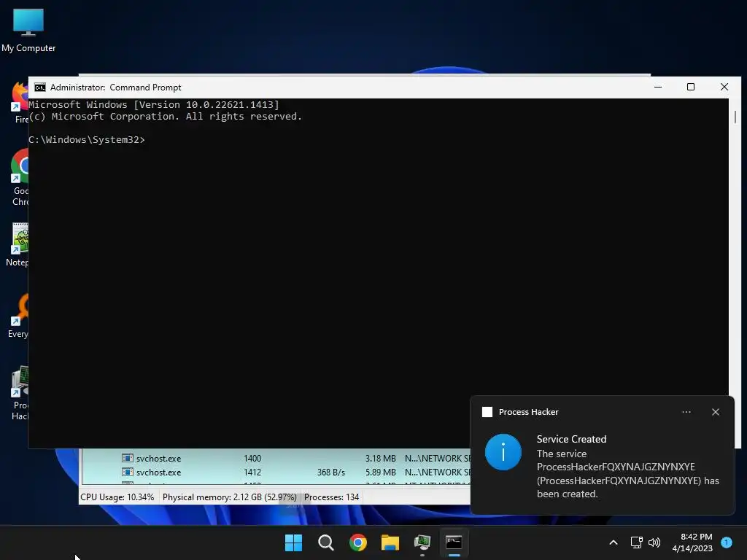Click the CPU Usage status entry
The height and width of the screenshot is (560, 747).
117,497
